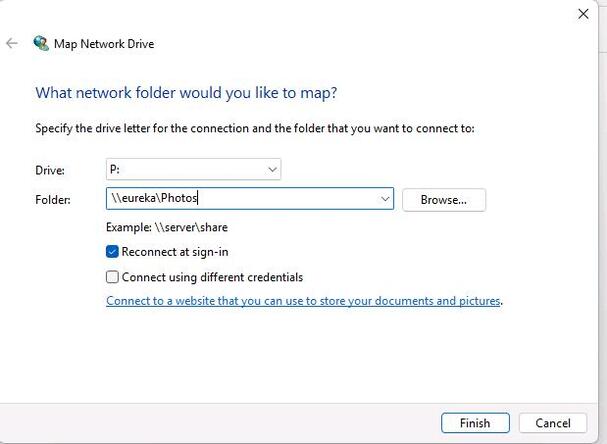Click the Example: \\server\share text
This screenshot has height=444, width=607.
pyautogui.click(x=167, y=227)
